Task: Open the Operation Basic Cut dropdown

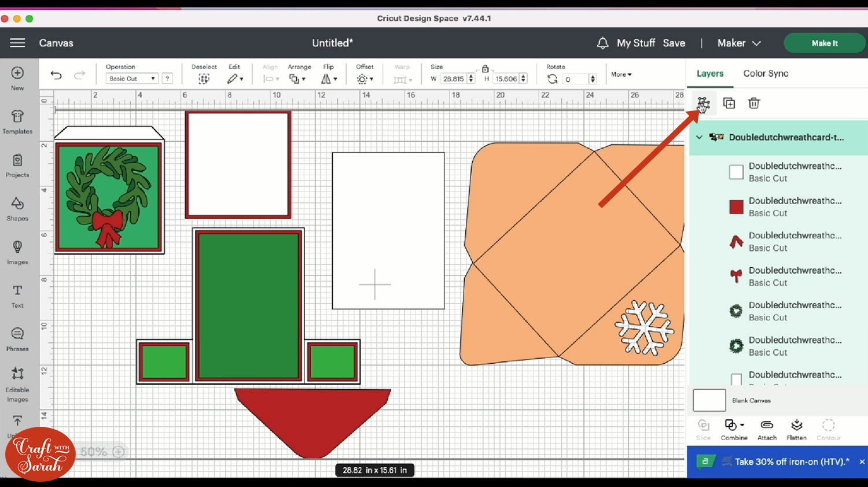Action: [132, 79]
